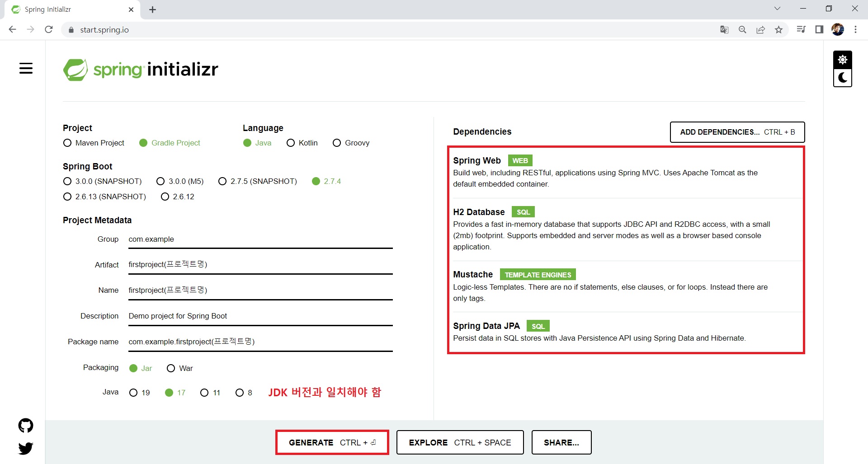Click the SQL tag beside Spring Data JPA

538,326
